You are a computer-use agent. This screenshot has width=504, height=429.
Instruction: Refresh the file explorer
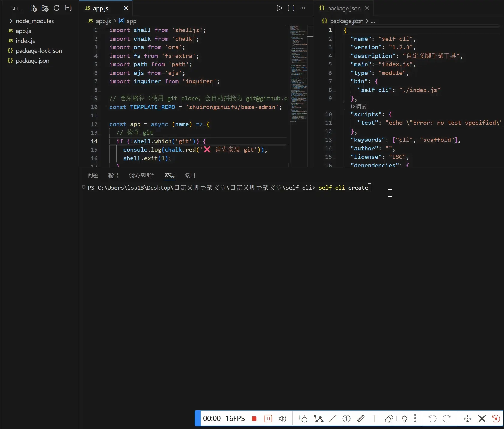click(56, 8)
